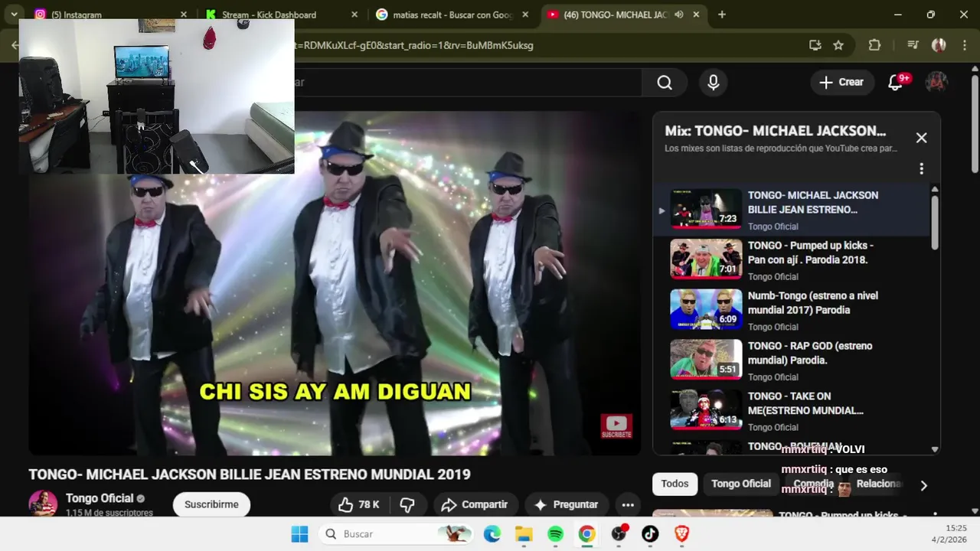This screenshot has width=980, height=551.
Task: Switch to Stream - Kick Dashboard tab
Action: 269,15
